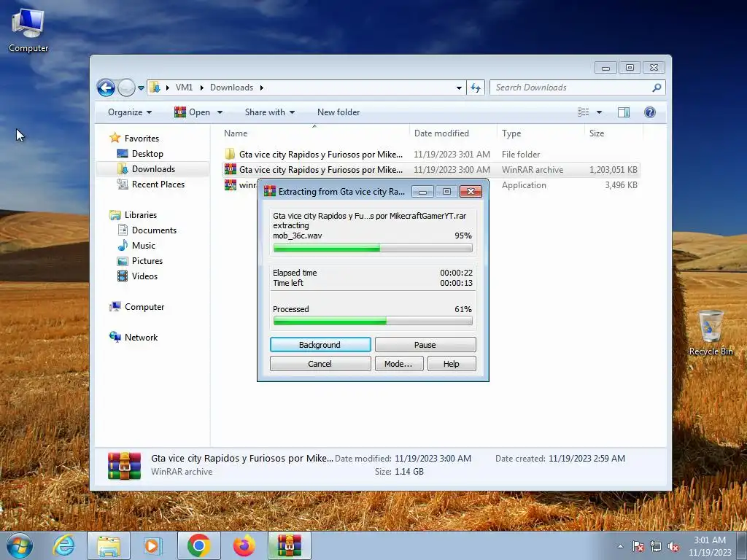Screen dimensions: 747x560
Task: Expand the arrow after Downloads breadcrumb
Action: 262,87
